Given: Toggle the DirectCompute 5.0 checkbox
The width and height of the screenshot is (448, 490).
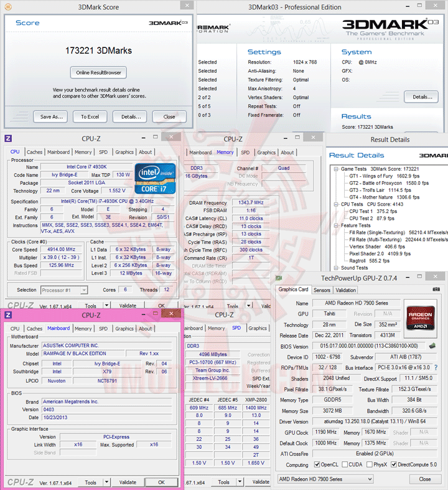Looking at the screenshot, I should point(394,464).
